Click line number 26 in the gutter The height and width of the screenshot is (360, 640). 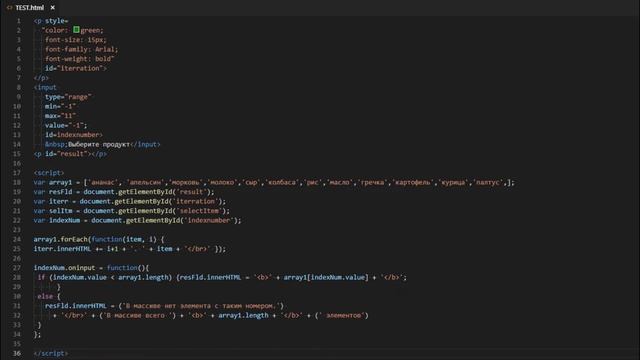17,258
